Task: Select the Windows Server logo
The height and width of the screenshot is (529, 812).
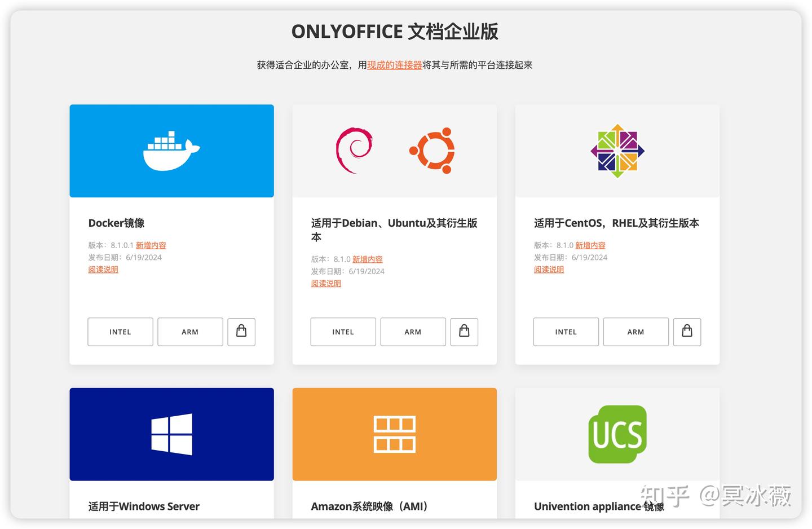Action: coord(171,434)
